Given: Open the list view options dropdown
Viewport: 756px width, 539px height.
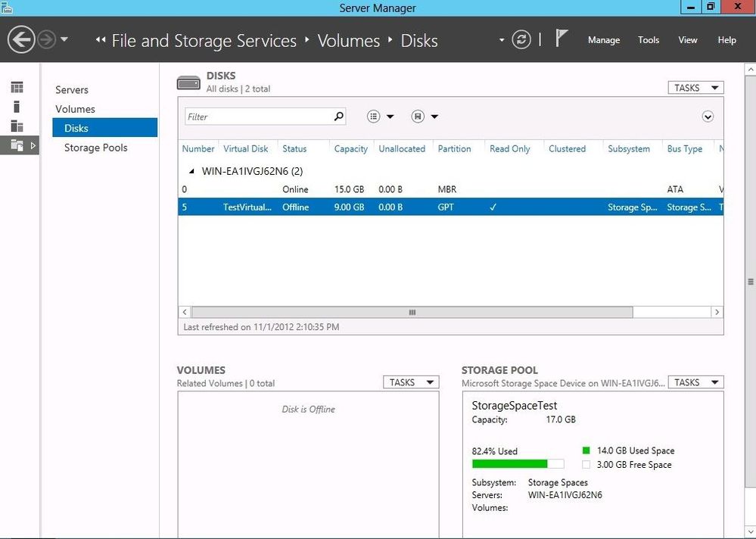Looking at the screenshot, I should point(381,117).
